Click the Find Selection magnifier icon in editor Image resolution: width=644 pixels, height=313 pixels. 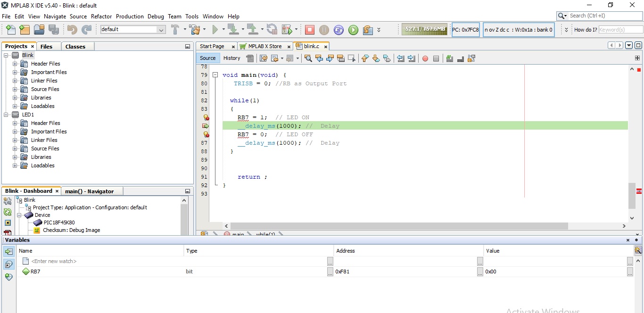click(x=308, y=58)
